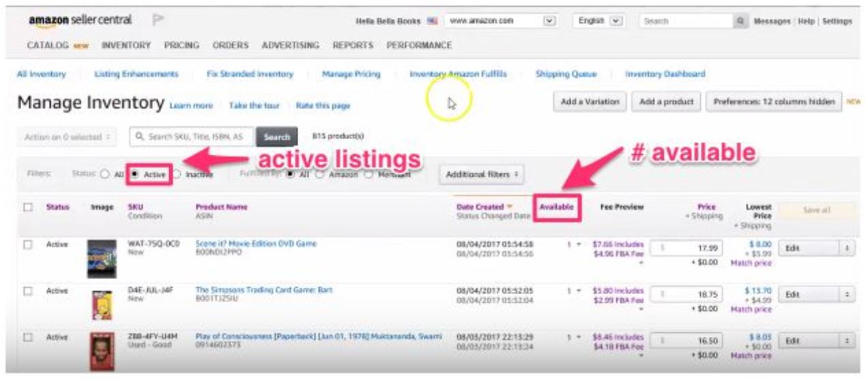868x384 pixels.
Task: Toggle the select-all checkbox in table header
Action: (x=28, y=207)
